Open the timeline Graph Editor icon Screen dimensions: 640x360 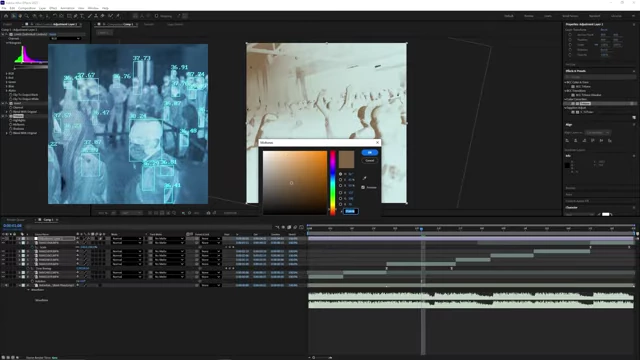[302, 227]
